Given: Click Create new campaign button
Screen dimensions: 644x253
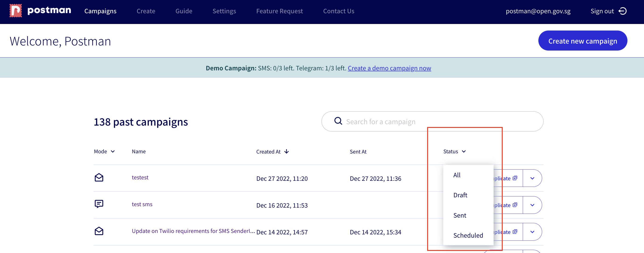Looking at the screenshot, I should (582, 41).
